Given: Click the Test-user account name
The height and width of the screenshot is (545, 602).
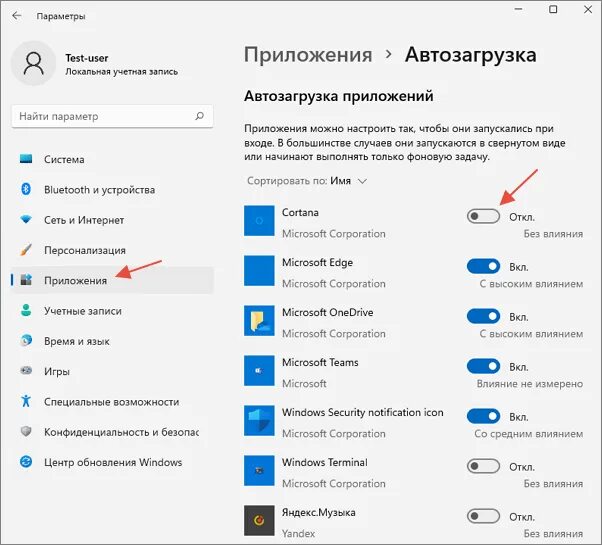Looking at the screenshot, I should pyautogui.click(x=86, y=58).
